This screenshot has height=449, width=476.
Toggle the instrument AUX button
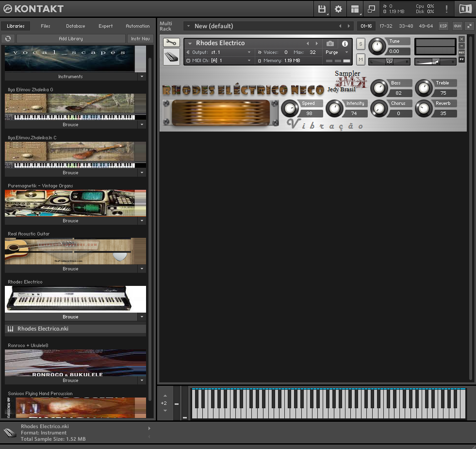click(x=462, y=52)
